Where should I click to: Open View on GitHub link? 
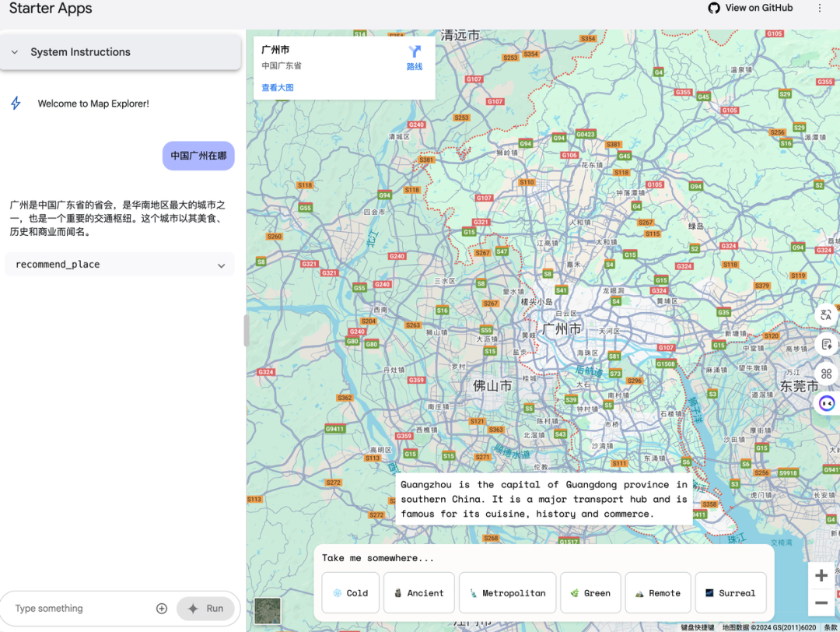click(x=751, y=8)
